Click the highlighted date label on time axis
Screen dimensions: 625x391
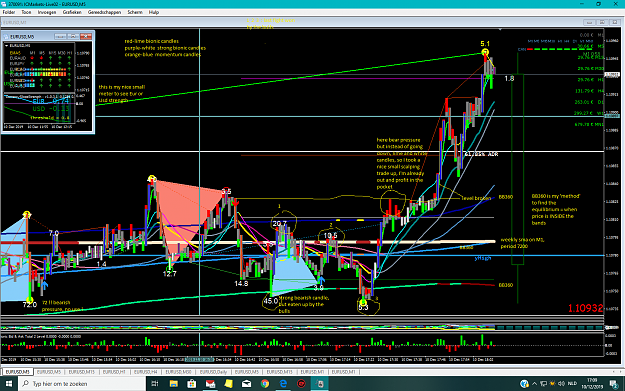click(200, 360)
